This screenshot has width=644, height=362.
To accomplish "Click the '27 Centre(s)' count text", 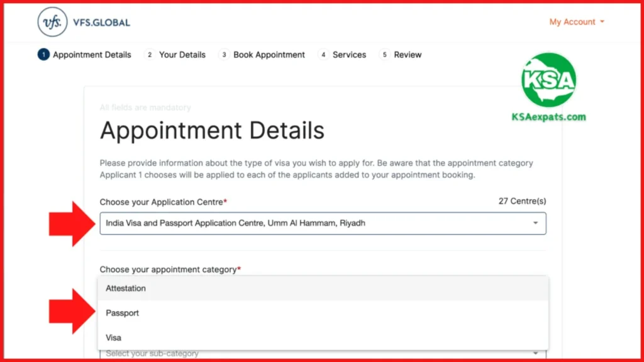I will (x=522, y=201).
